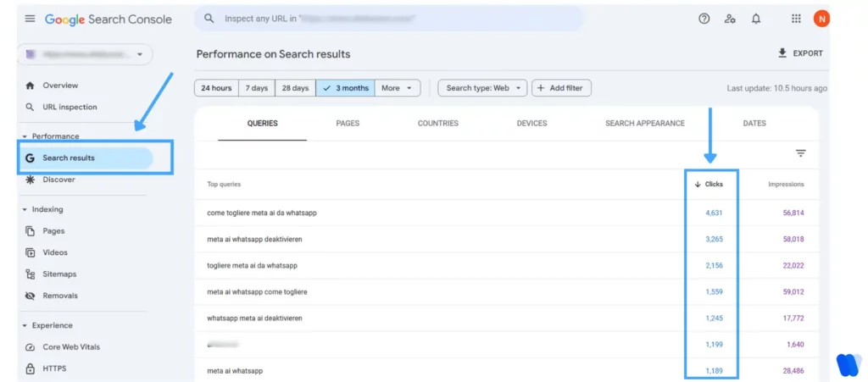Image resolution: width=868 pixels, height=382 pixels.
Task: Select the 28 days date range
Action: [x=296, y=88]
